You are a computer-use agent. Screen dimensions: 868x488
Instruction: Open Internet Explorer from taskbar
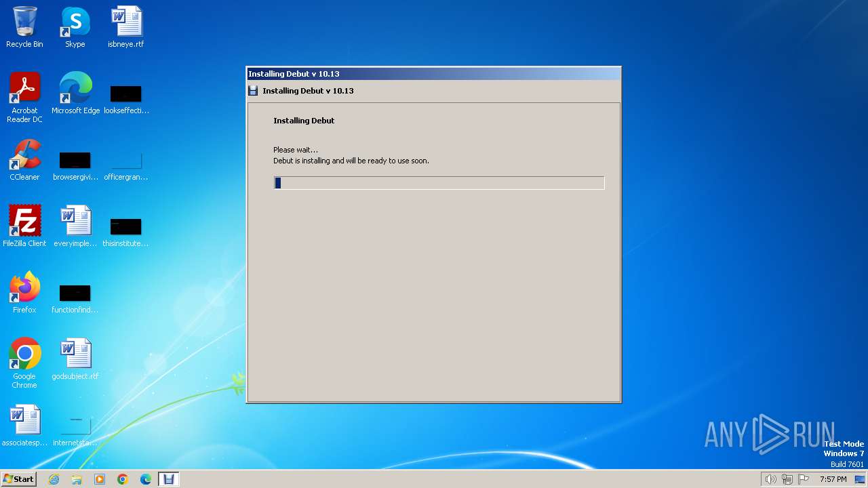coord(54,479)
